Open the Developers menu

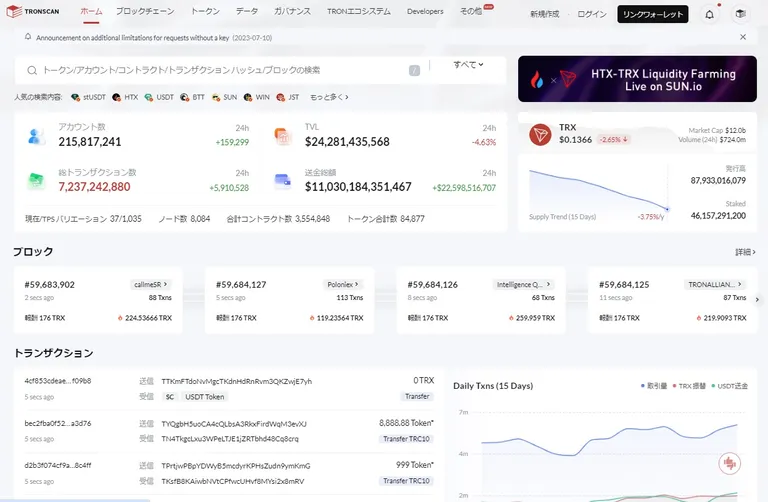(425, 11)
